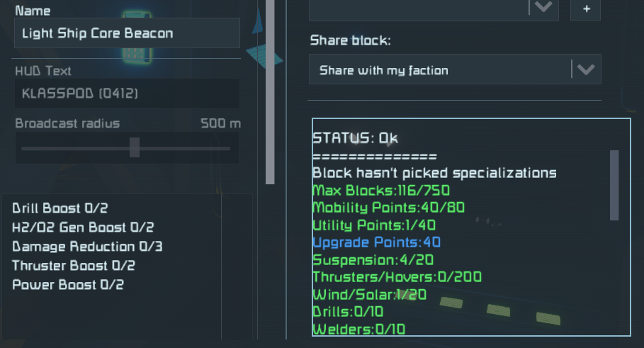Screen dimensions: 644x348
Task: Select the H2/O2 Gen Boost 0/2 entry
Action: 83,228
